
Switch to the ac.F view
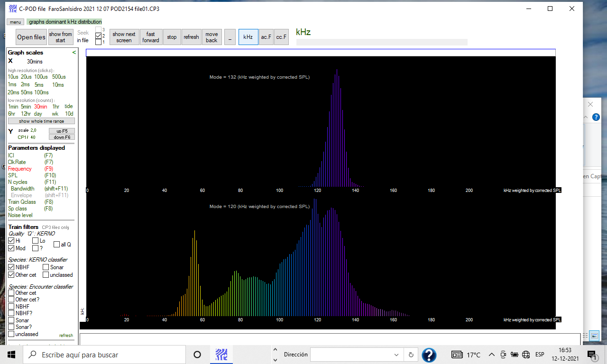click(266, 37)
